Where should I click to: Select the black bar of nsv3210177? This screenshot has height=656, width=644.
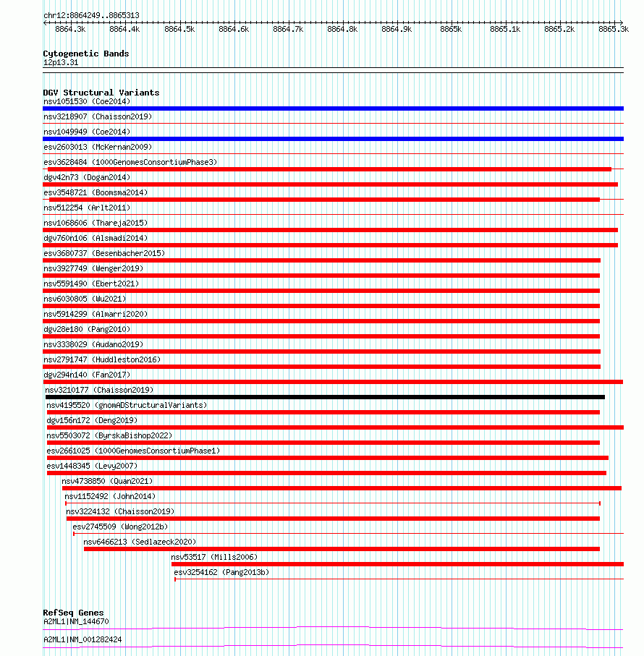pyautogui.click(x=325, y=398)
